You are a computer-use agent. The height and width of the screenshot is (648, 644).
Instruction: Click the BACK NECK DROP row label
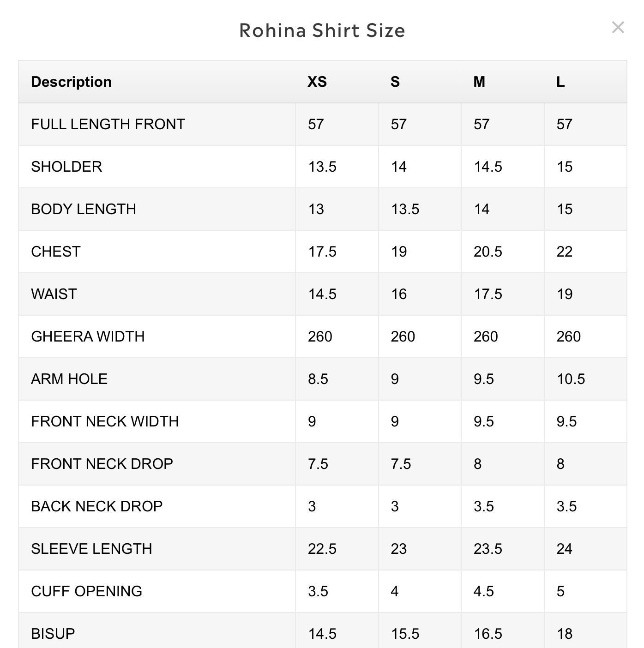point(97,506)
